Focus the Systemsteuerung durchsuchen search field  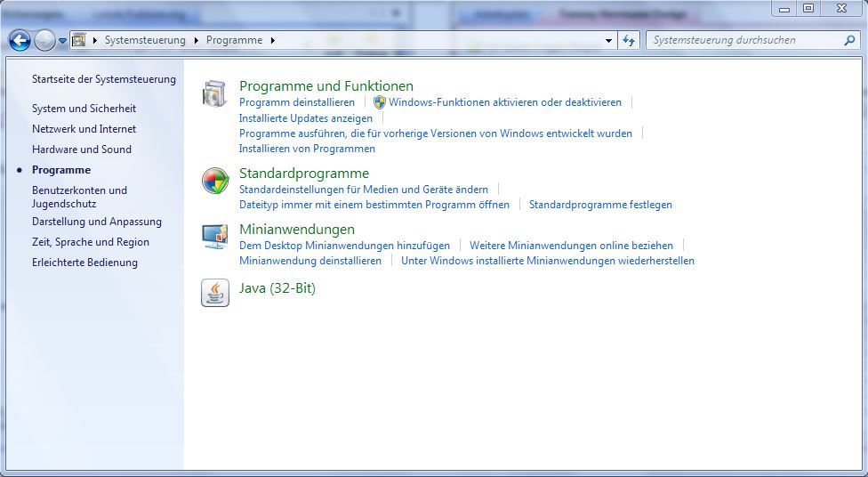[x=743, y=40]
